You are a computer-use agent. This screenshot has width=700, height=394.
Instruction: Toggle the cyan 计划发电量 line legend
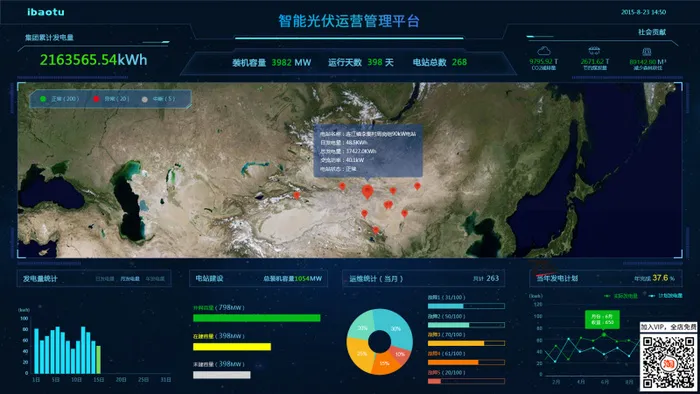(x=665, y=296)
